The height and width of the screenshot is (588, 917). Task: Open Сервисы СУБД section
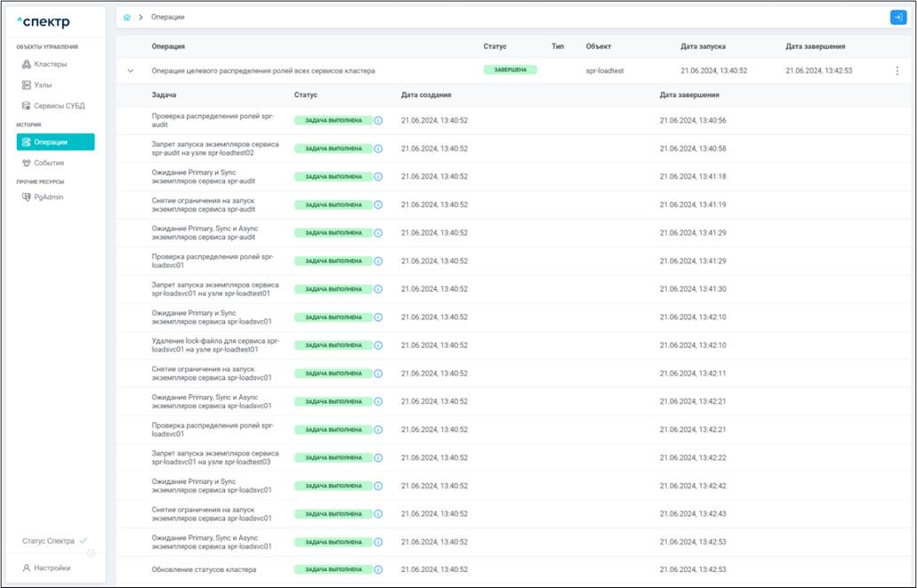pyautogui.click(x=59, y=106)
